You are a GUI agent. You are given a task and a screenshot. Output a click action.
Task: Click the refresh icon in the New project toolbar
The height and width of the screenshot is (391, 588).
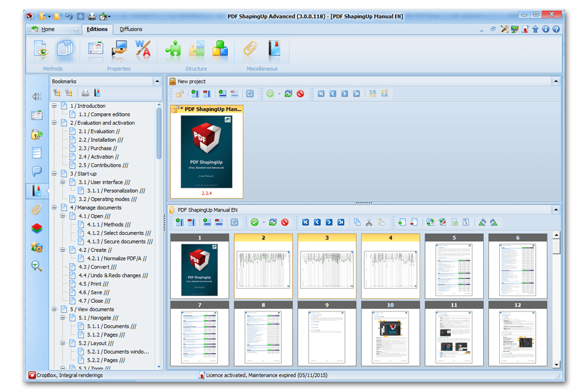click(287, 94)
